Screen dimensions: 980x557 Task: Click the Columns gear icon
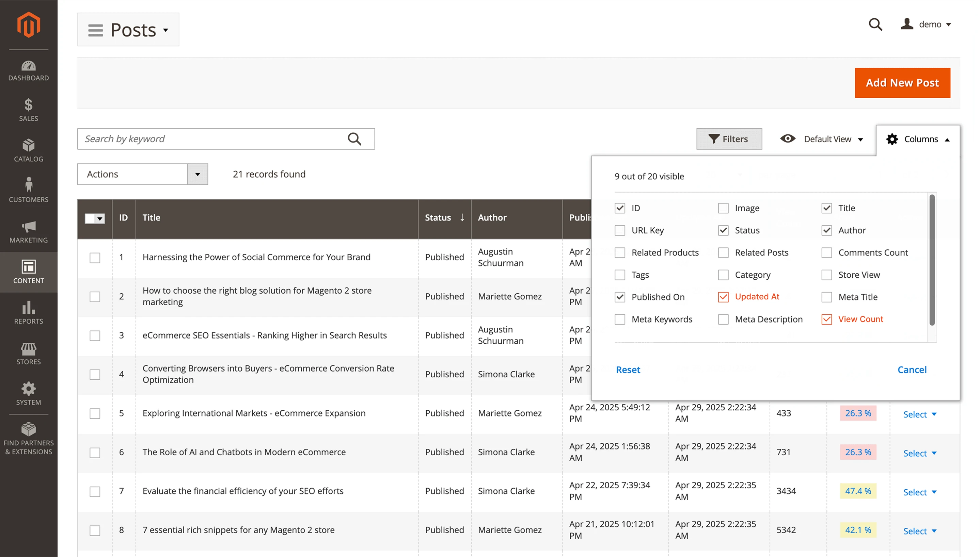[x=892, y=139]
